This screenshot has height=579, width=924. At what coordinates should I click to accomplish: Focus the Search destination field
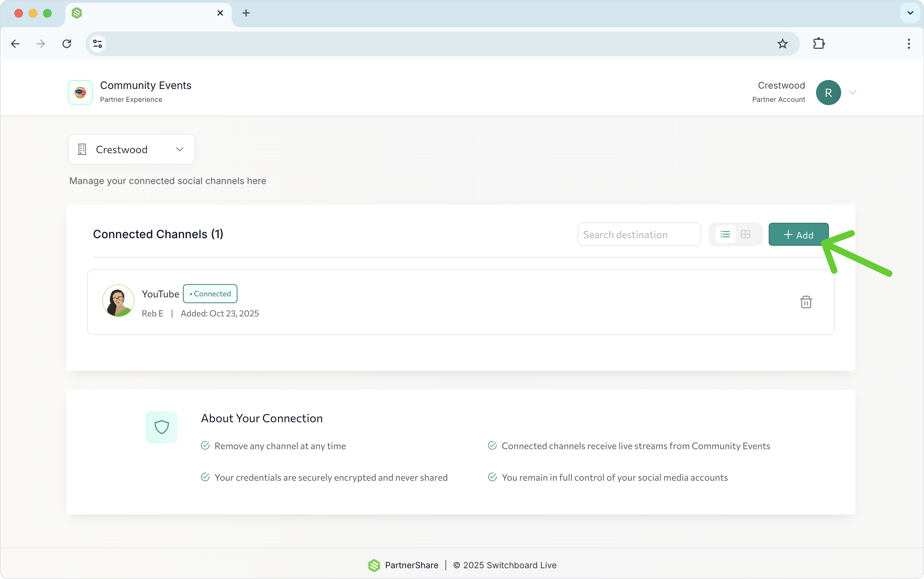[639, 234]
